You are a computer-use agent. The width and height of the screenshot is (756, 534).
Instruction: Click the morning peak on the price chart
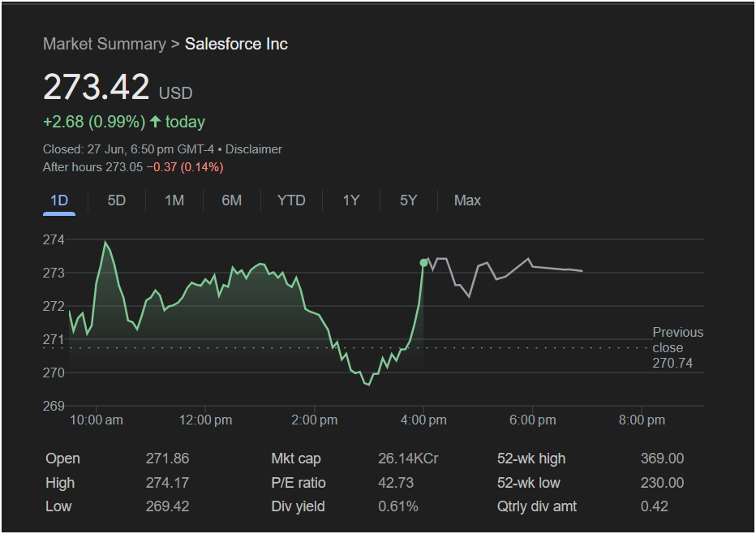pos(105,243)
